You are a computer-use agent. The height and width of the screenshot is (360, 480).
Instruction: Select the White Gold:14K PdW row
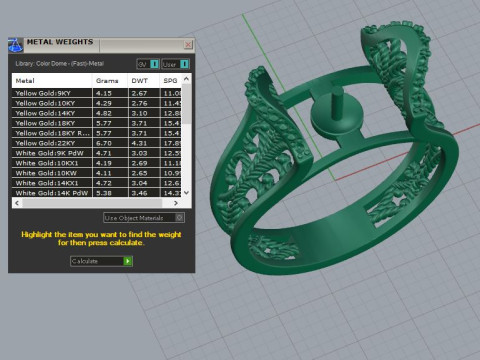[97, 193]
